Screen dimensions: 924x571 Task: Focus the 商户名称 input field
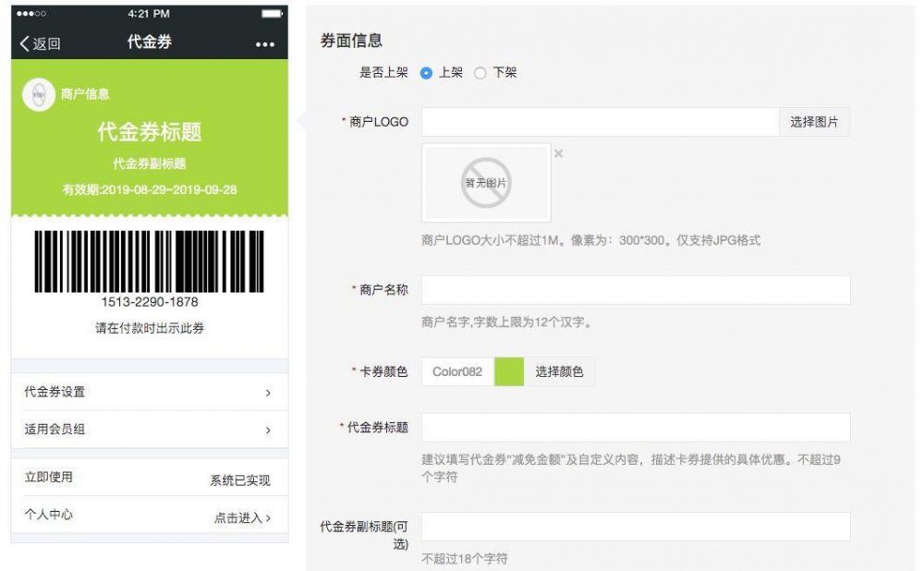635,290
